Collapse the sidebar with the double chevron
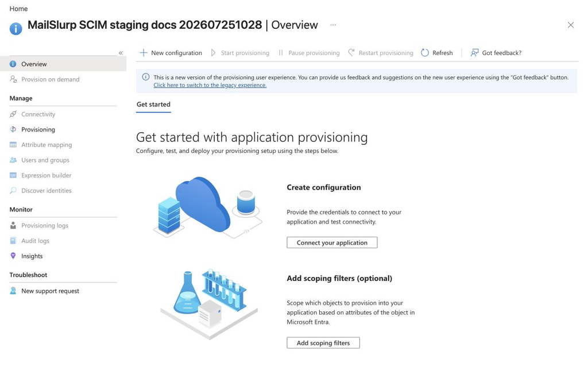 [121, 53]
